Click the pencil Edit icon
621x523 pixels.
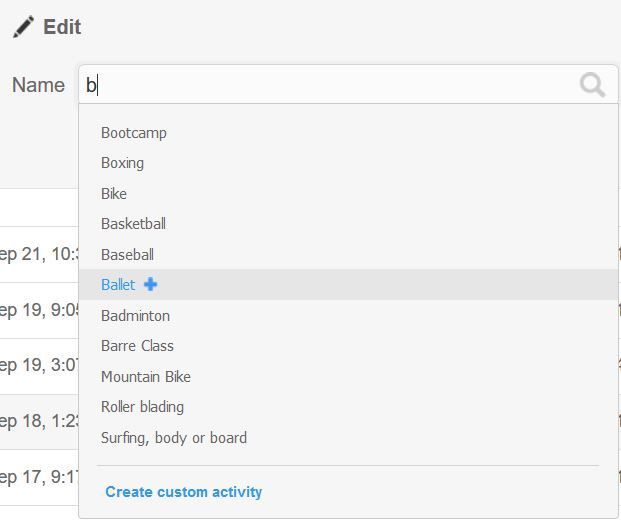coord(23,27)
